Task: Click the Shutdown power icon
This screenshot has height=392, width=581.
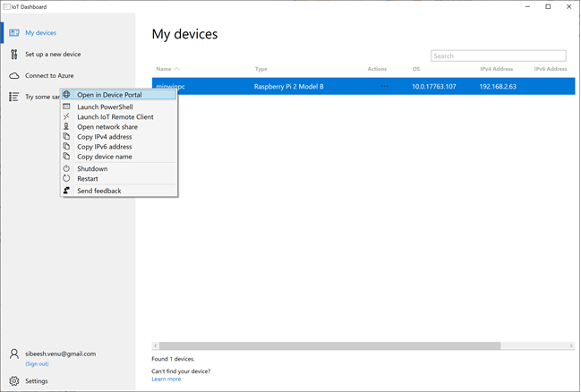Action: tap(66, 168)
